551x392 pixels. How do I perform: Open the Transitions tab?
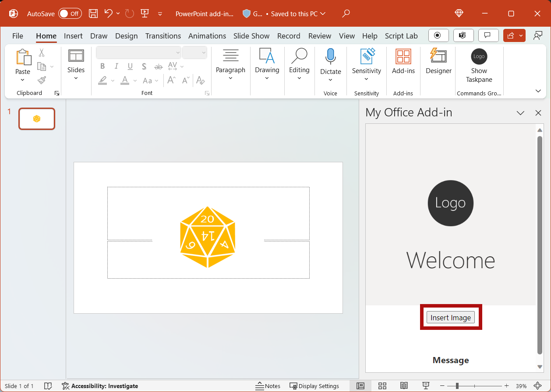163,36
